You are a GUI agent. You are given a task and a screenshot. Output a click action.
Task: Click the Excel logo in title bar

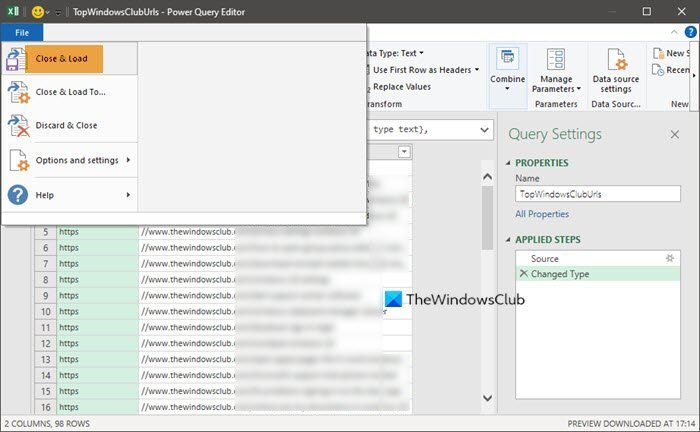click(13, 12)
